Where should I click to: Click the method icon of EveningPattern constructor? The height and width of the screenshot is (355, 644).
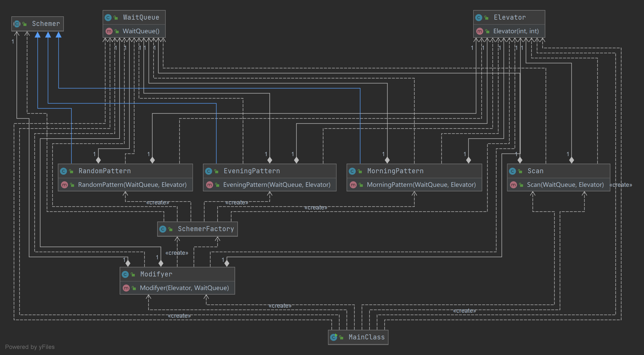pos(210,185)
